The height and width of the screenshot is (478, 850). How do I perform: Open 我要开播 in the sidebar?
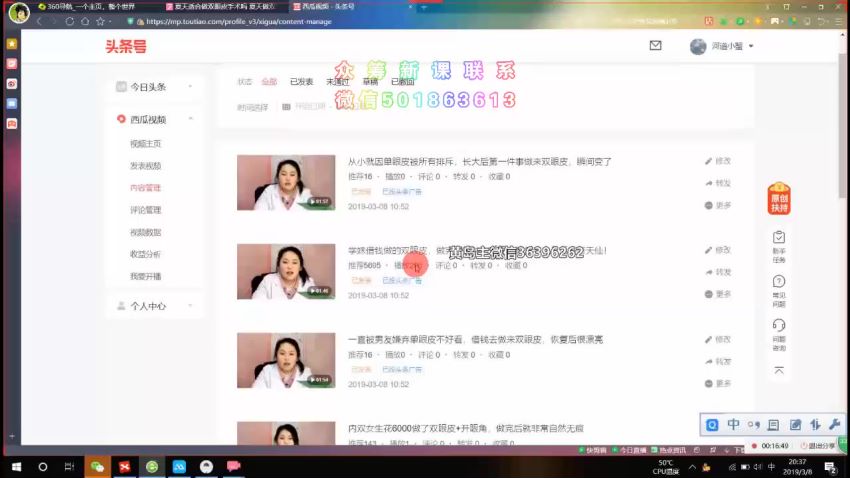click(x=145, y=276)
